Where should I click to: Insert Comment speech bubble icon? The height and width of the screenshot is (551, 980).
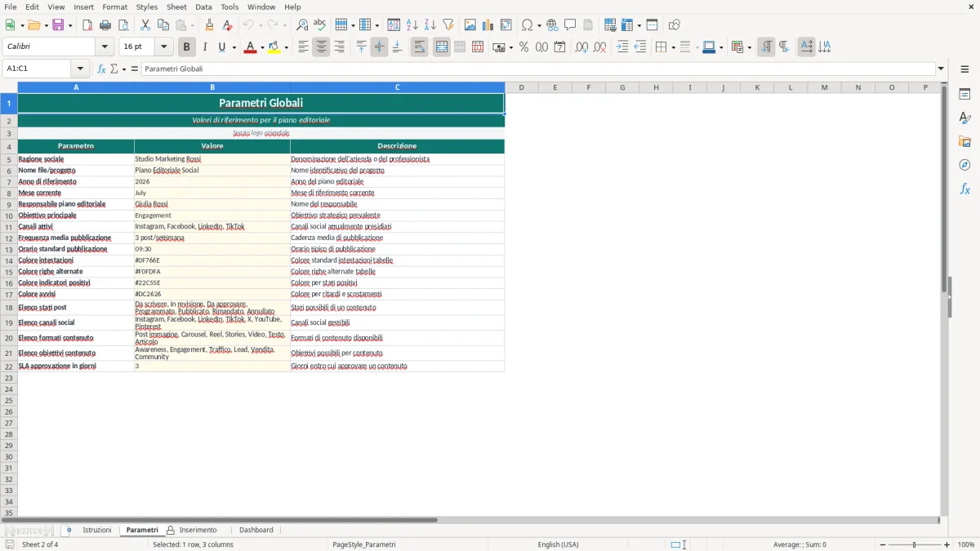[570, 25]
